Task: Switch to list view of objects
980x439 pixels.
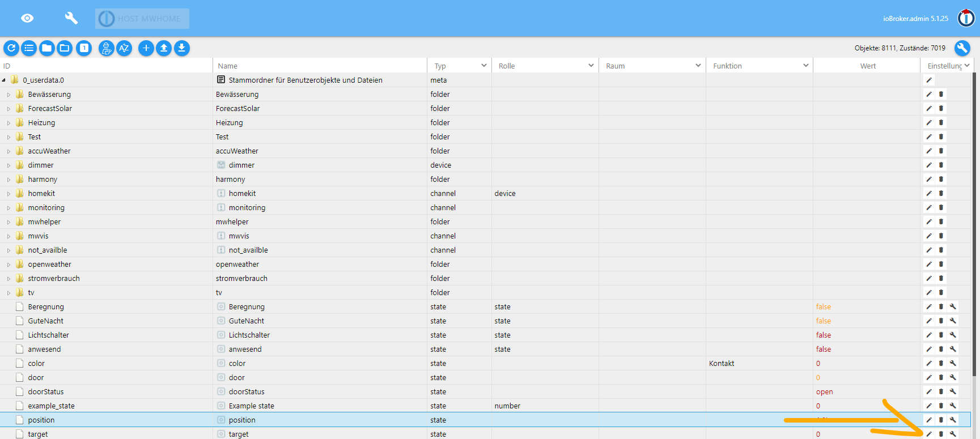Action: pos(29,48)
